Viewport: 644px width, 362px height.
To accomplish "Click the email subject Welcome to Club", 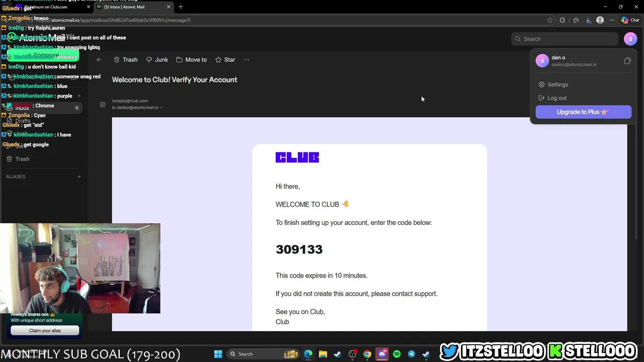I will pos(174,79).
